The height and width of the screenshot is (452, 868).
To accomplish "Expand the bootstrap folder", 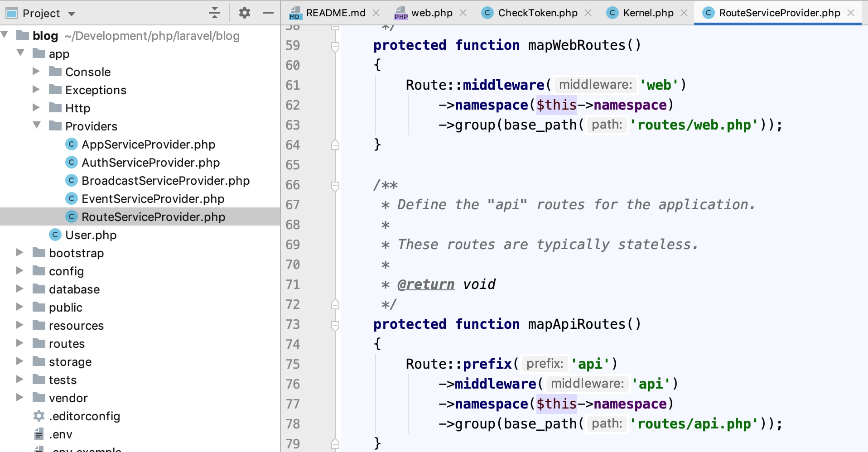I will (x=20, y=252).
